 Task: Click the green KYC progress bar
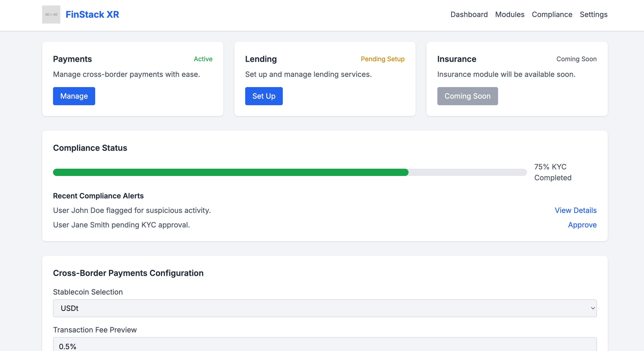[x=230, y=172]
